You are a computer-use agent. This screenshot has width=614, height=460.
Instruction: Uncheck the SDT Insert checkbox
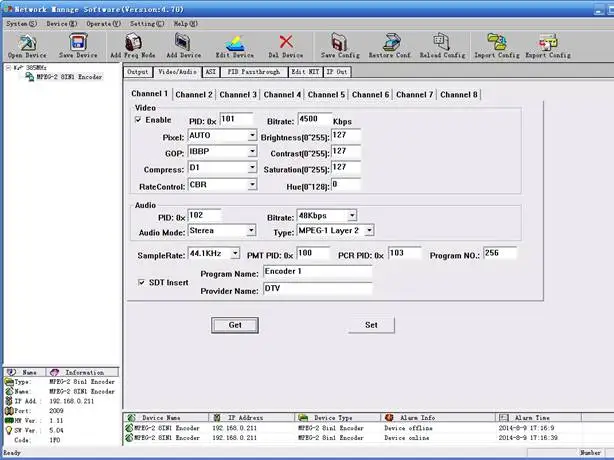pyautogui.click(x=141, y=282)
